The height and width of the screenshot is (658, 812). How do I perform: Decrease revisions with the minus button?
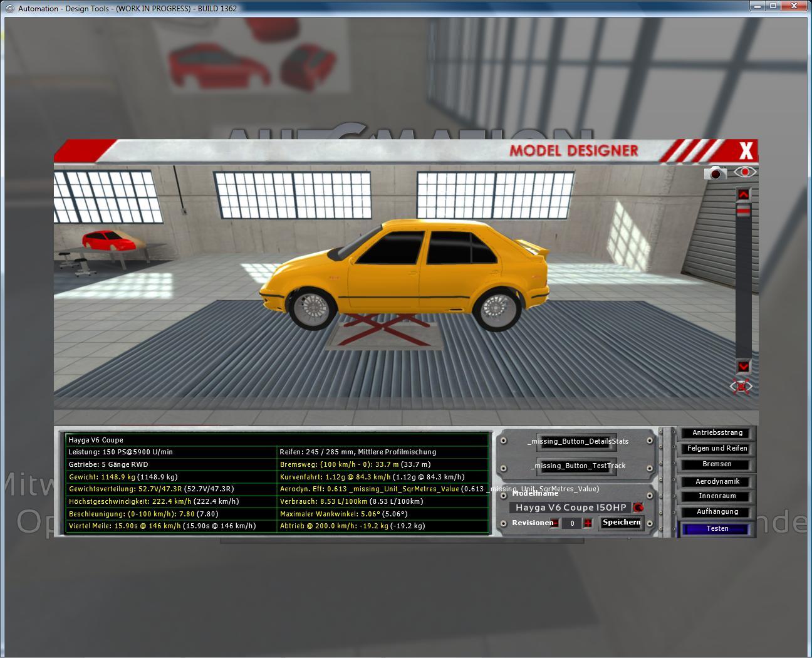(554, 523)
